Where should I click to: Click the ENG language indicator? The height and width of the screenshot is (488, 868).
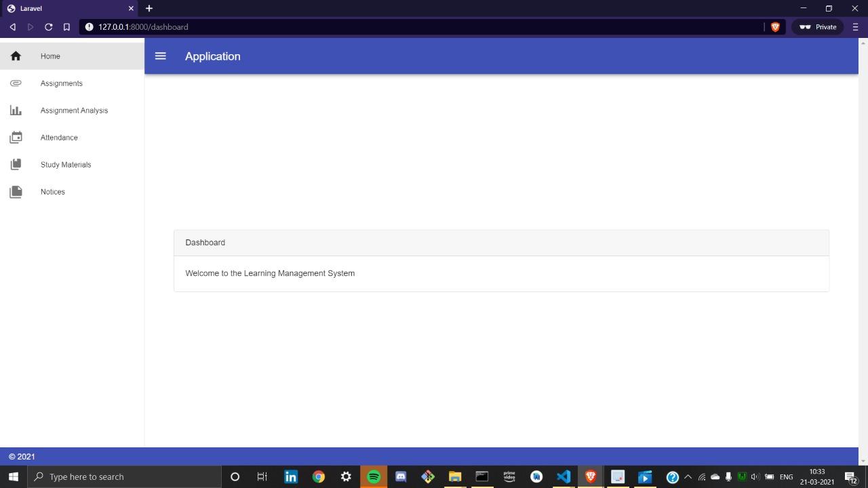[x=787, y=476]
